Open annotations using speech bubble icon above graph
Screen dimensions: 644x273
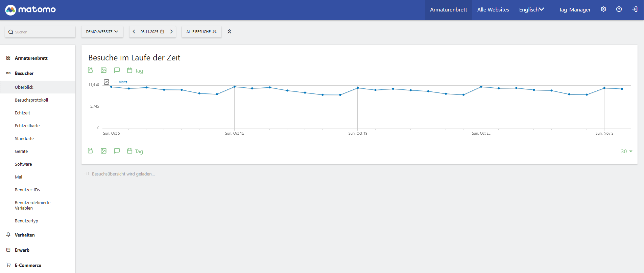tap(117, 70)
